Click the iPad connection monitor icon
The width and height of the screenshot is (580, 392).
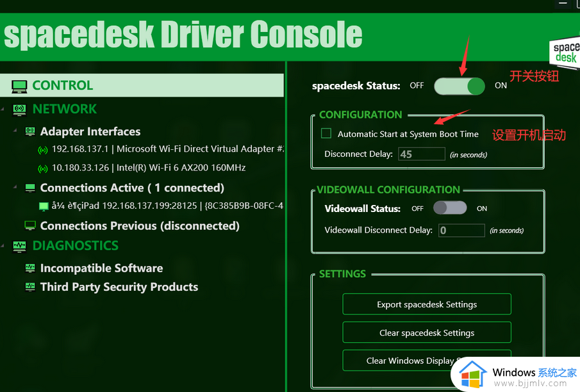coord(44,206)
